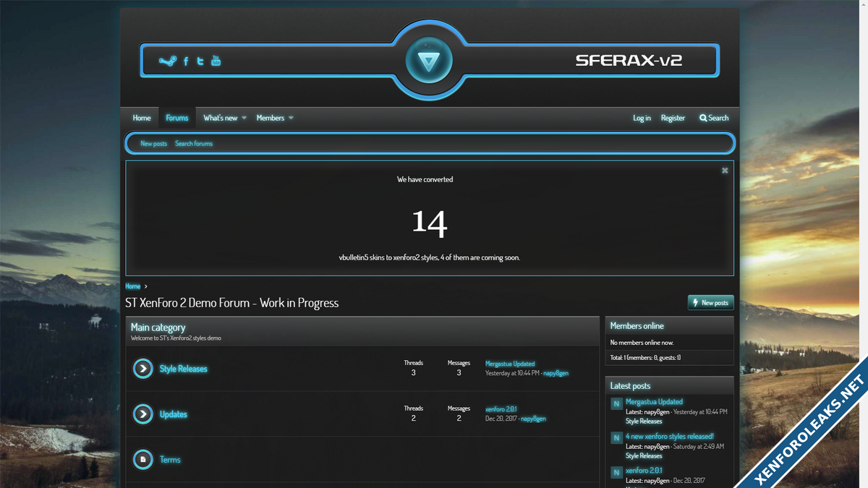Click the Steam icon in header

point(167,61)
